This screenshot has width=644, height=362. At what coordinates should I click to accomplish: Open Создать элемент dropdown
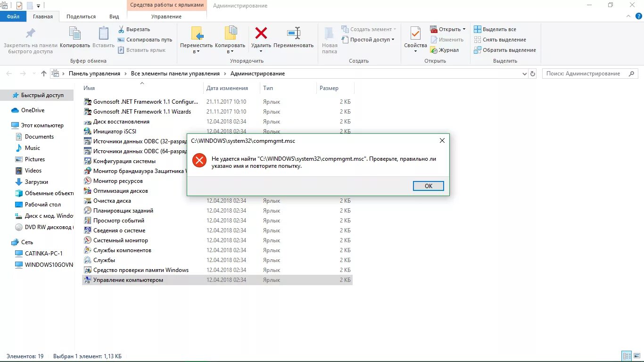[x=369, y=29]
